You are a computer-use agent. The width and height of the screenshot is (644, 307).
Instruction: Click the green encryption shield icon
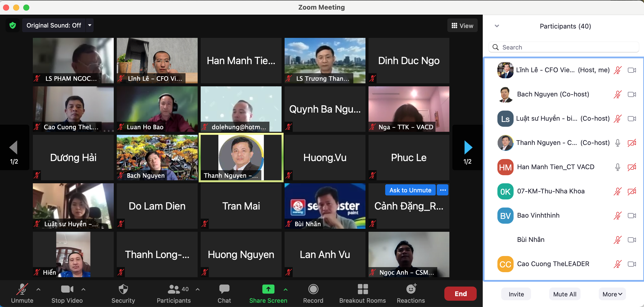(13, 25)
